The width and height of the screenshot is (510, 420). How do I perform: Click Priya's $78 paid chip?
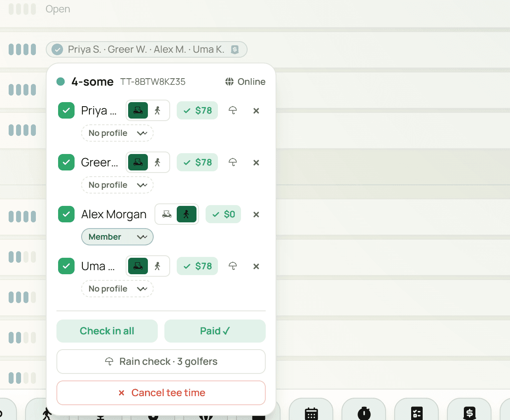coord(197,110)
